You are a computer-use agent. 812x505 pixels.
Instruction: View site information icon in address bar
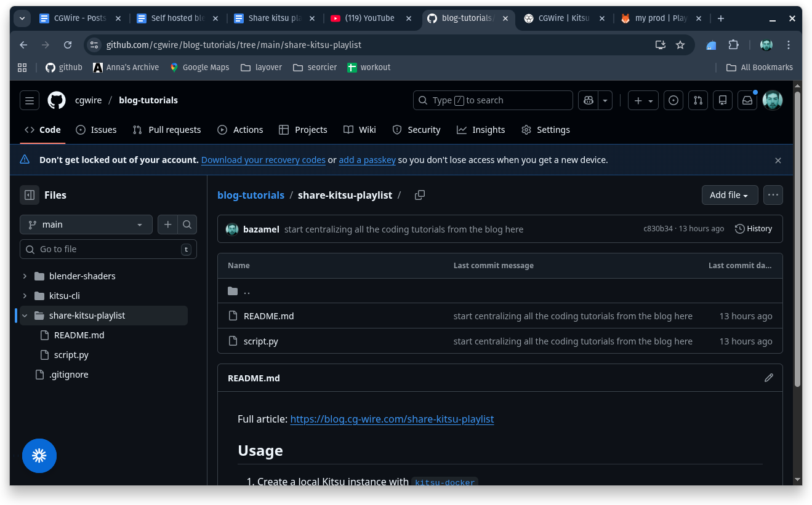(94, 45)
